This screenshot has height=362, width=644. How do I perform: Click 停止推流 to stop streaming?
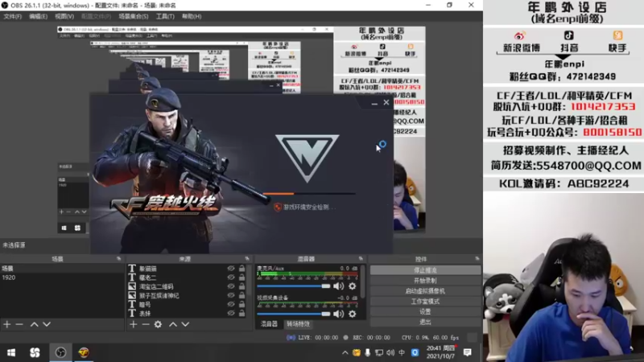pos(425,270)
